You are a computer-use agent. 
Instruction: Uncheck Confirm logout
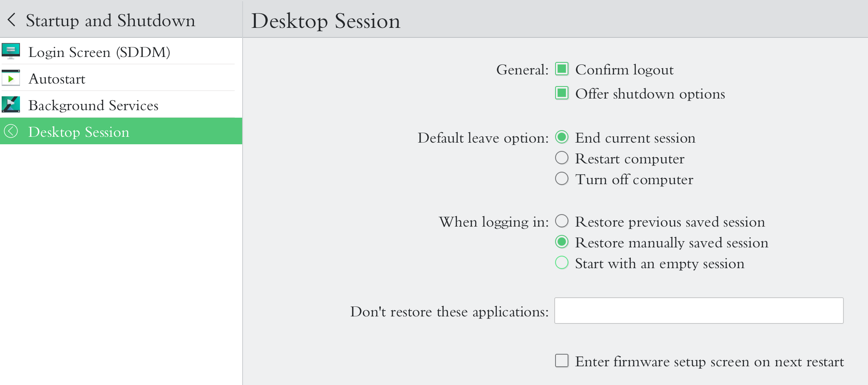(562, 69)
